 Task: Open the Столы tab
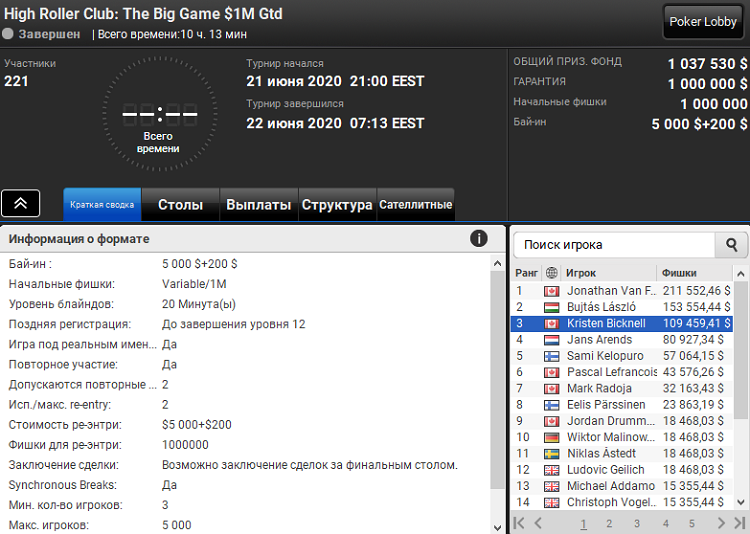click(x=180, y=204)
